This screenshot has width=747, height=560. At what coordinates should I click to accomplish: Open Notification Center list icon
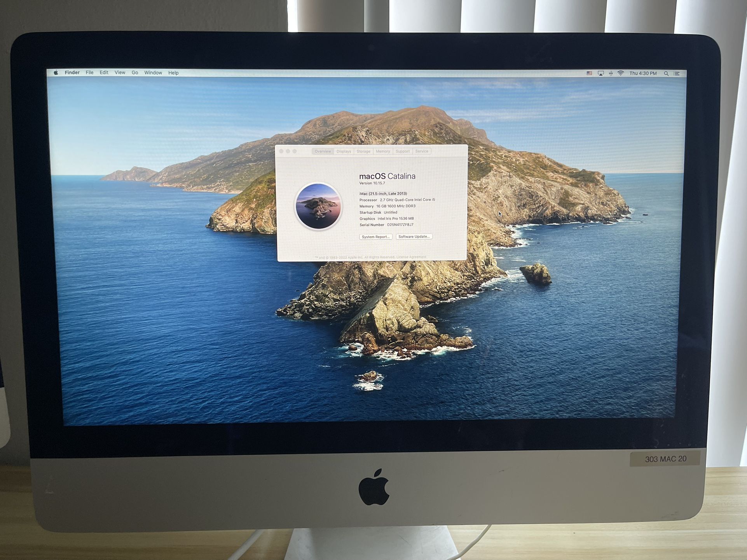[x=677, y=73]
